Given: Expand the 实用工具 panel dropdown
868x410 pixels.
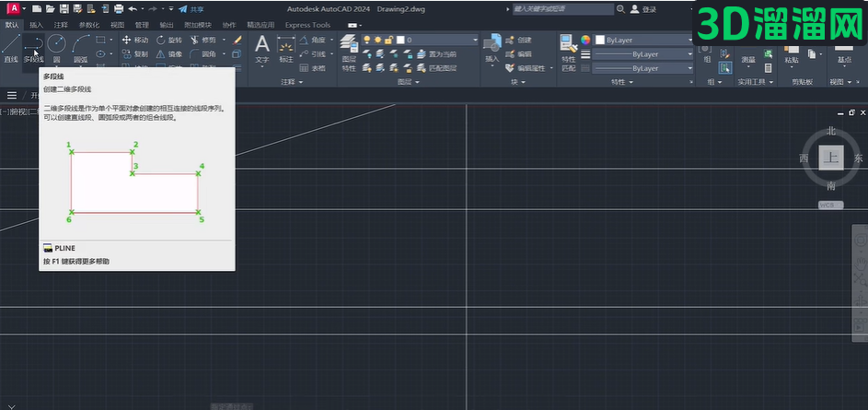Looking at the screenshot, I should click(x=755, y=82).
